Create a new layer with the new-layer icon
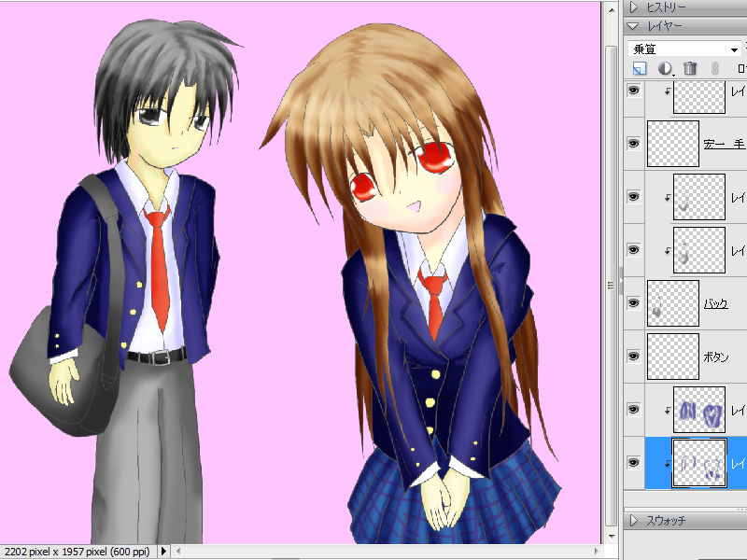Screen dimensions: 747x560 640,68
